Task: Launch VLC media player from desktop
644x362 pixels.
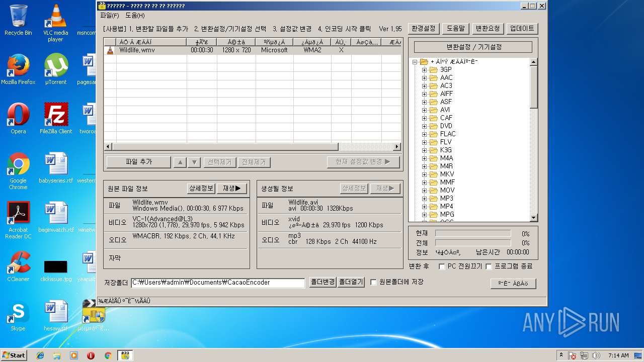Action: [55, 23]
